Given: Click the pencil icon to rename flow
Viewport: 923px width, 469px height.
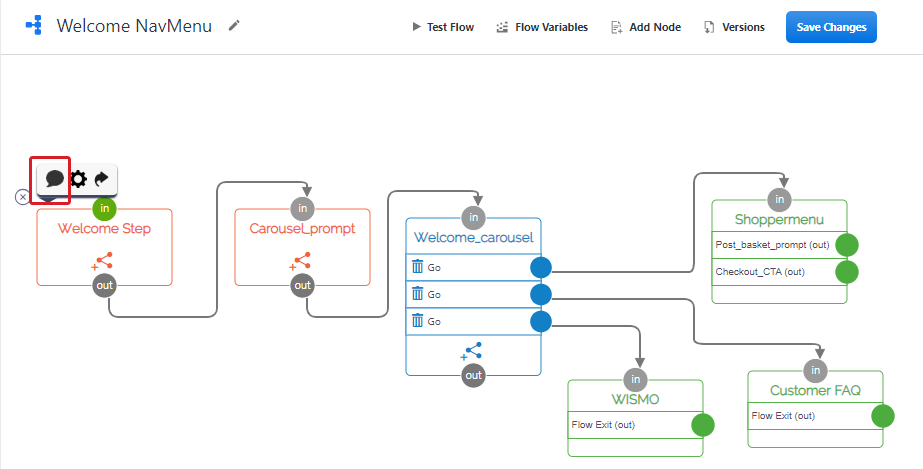Looking at the screenshot, I should [x=235, y=25].
